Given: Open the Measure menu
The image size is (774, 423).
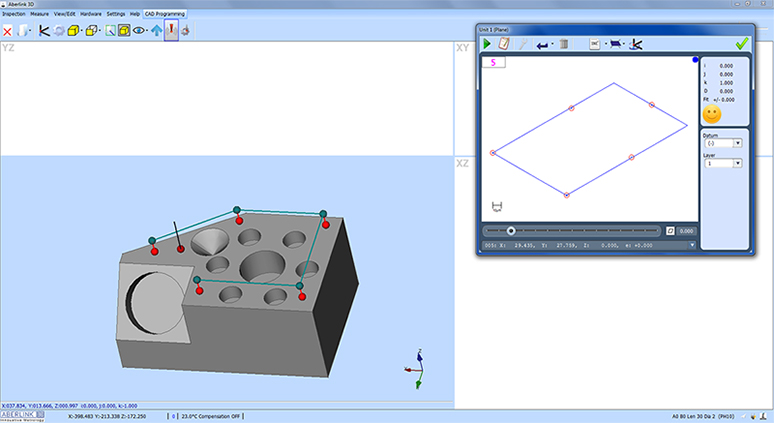Looking at the screenshot, I should pyautogui.click(x=39, y=14).
